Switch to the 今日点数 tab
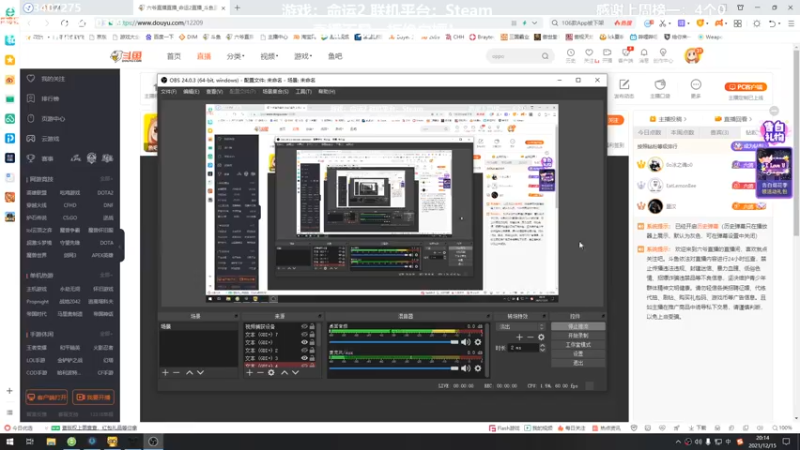 tap(649, 133)
